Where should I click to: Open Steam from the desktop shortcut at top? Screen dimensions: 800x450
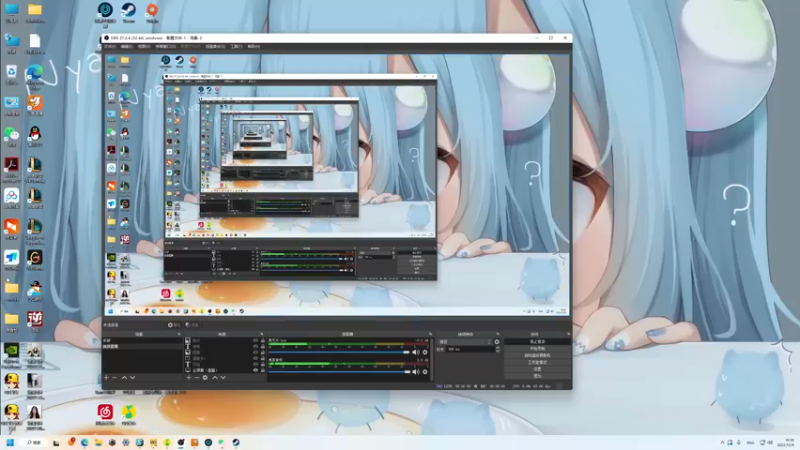click(129, 12)
